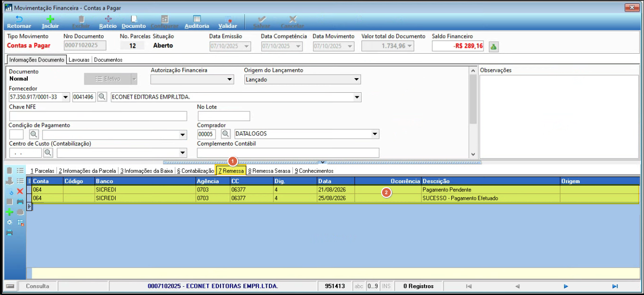Screen dimensions: 644x295
Task: Expand the Condição de Pagamento description dropdown
Action: click(x=183, y=134)
